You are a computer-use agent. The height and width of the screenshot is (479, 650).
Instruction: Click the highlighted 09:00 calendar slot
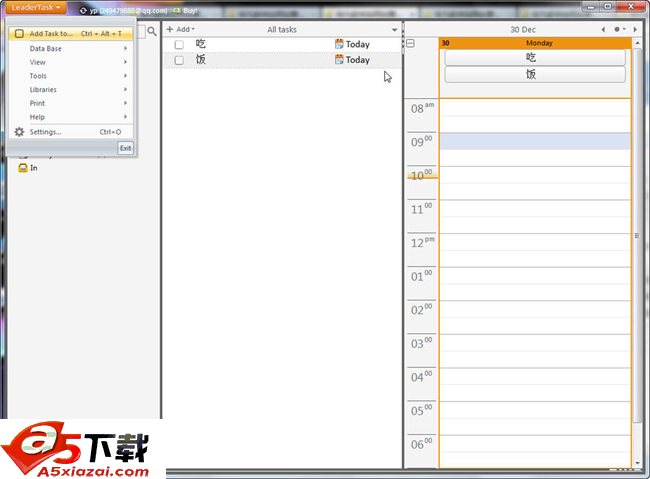pyautogui.click(x=535, y=141)
